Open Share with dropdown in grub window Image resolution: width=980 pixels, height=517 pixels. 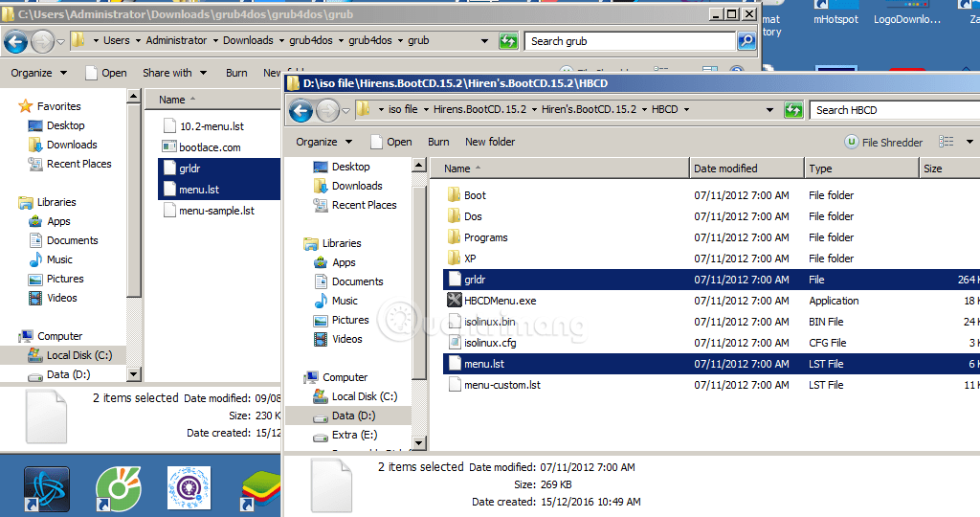tap(174, 73)
